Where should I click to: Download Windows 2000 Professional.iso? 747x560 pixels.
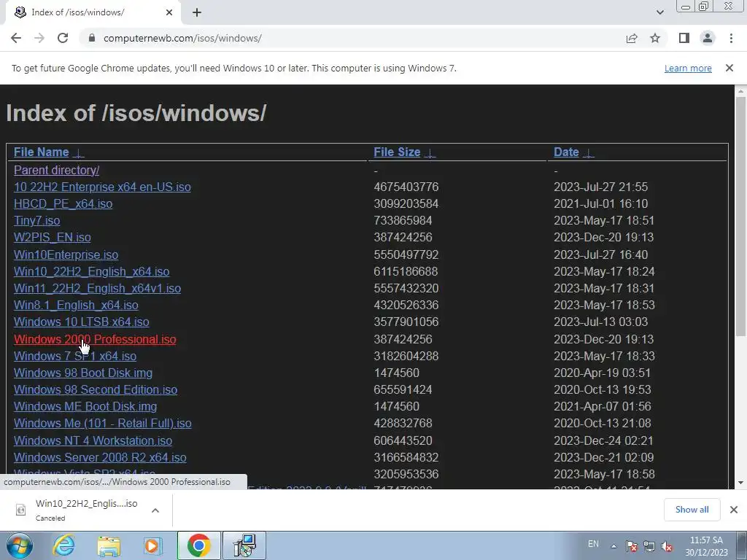95,339
